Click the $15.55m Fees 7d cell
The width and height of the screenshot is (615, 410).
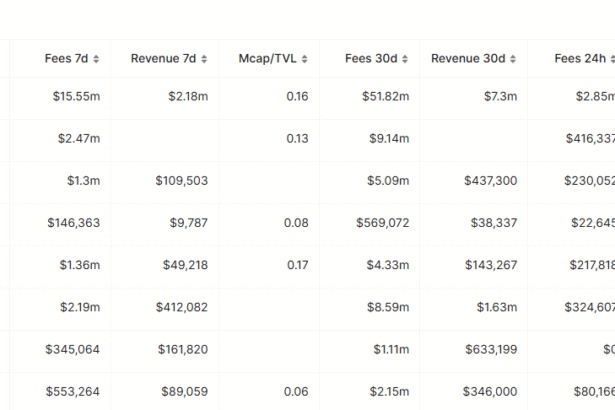[76, 97]
